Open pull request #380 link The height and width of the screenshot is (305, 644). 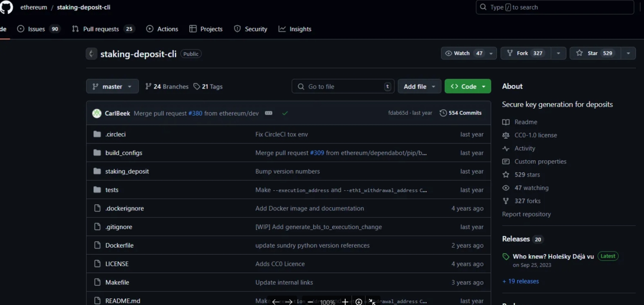coord(195,113)
